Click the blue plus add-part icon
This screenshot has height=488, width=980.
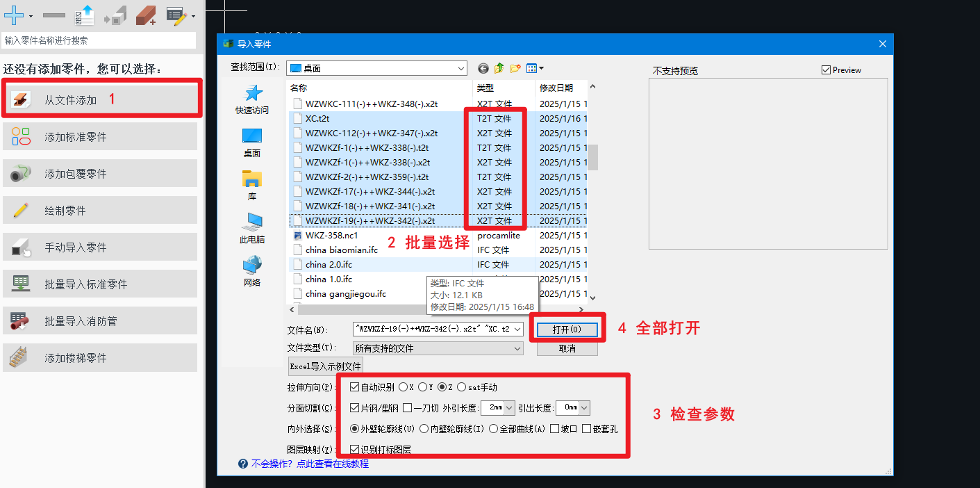coord(14,15)
